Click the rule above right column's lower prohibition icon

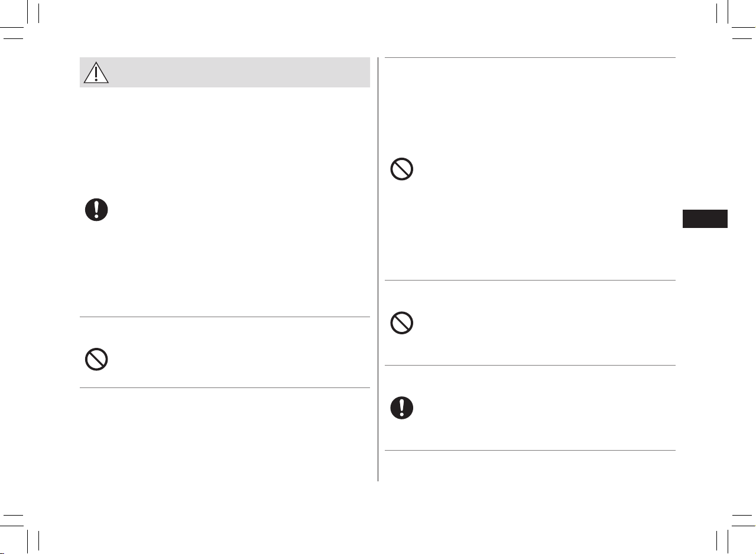[x=530, y=281]
